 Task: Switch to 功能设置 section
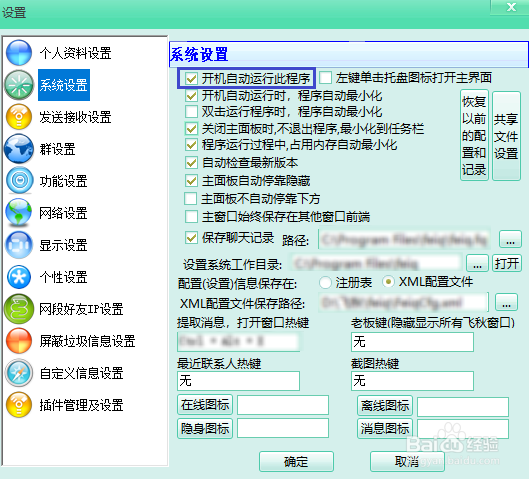(63, 181)
